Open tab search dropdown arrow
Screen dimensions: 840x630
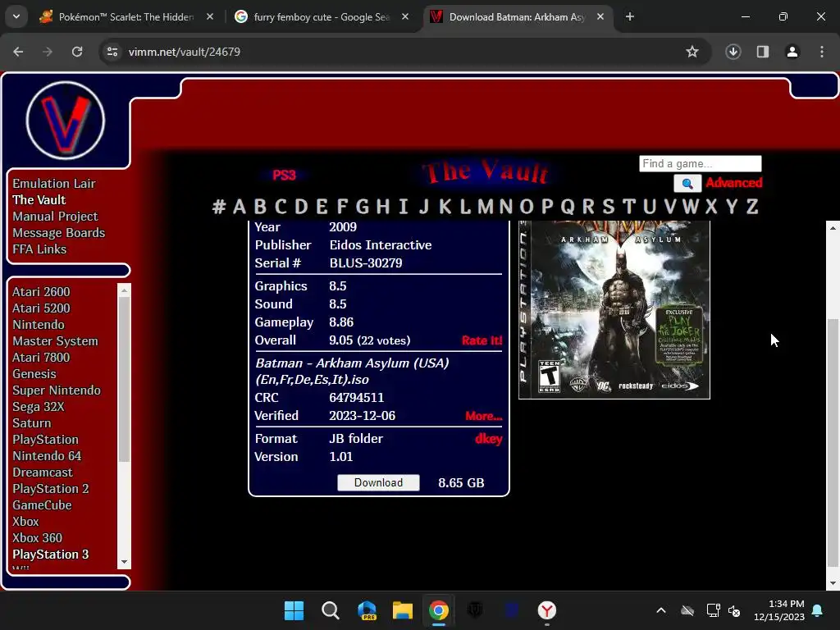[16, 16]
